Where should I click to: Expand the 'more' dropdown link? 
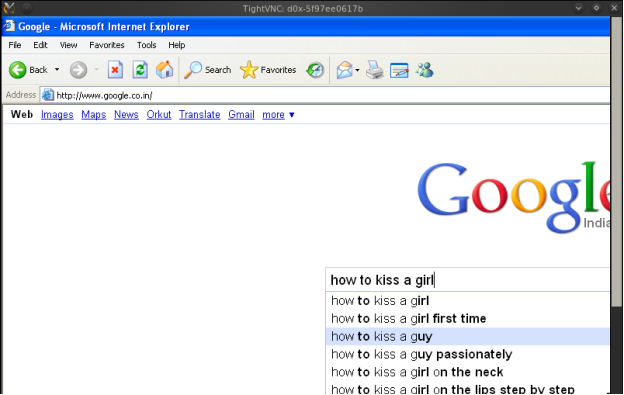point(278,115)
